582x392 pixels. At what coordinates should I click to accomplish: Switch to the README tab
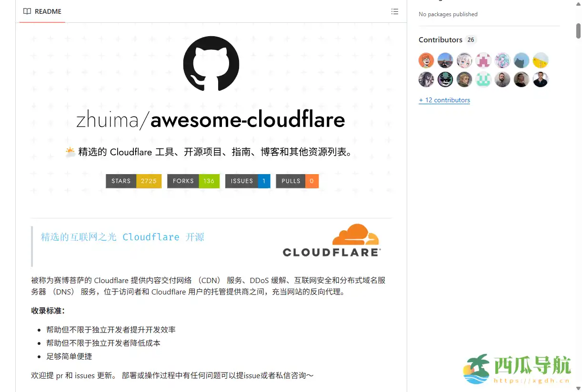[x=47, y=11]
